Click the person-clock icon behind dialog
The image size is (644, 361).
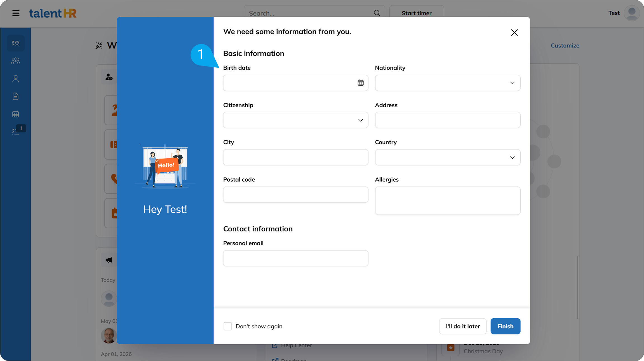point(109,77)
